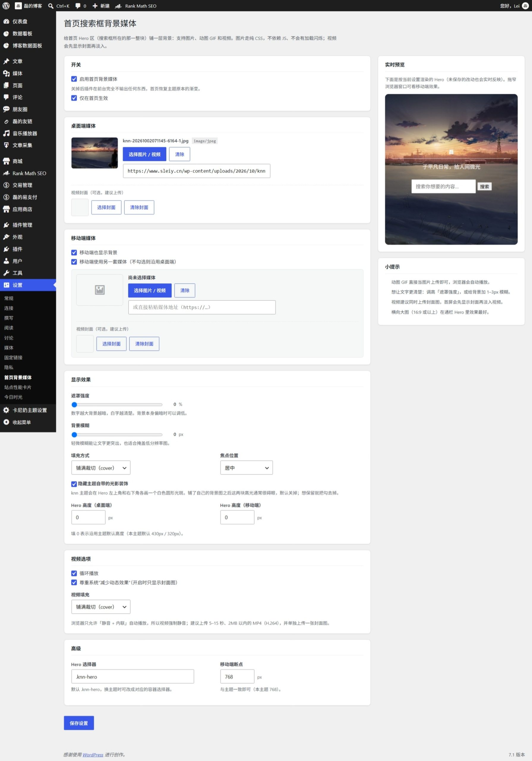Open 常规 settings submenu item
Screen dimensions: 532x761
click(x=9, y=298)
